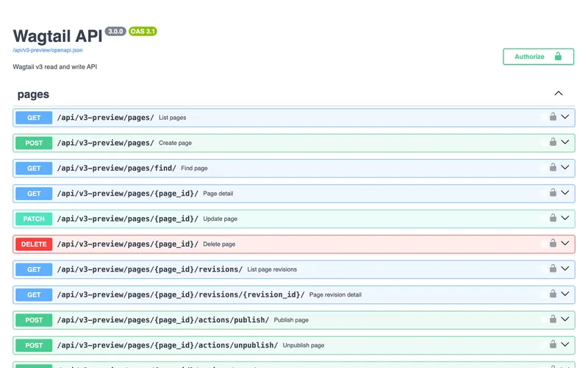Viewport: 588px width, 368px height.
Task: Click the lock icon on Publish page row
Action: click(553, 319)
